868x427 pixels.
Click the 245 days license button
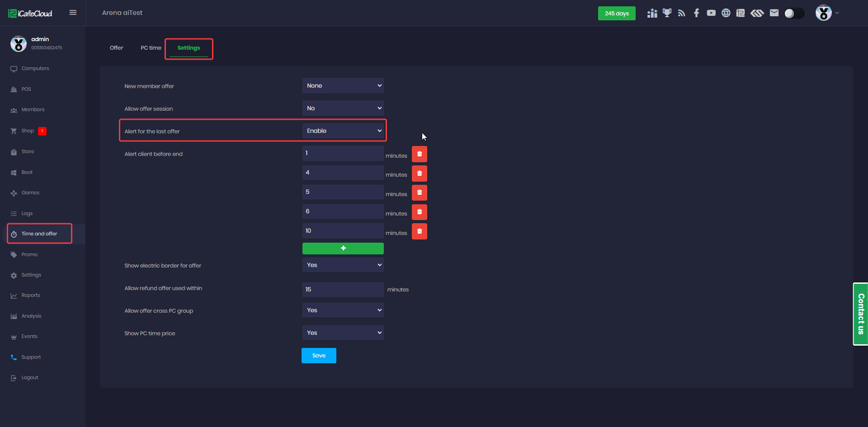pyautogui.click(x=617, y=14)
